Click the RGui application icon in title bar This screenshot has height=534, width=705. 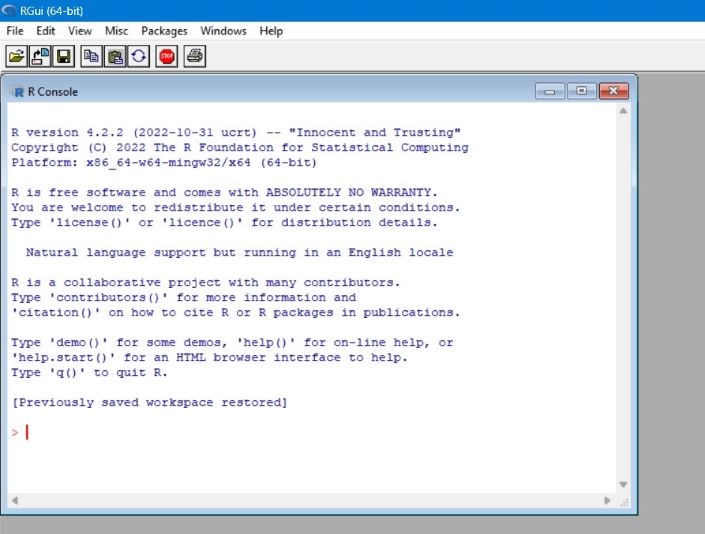(9, 10)
